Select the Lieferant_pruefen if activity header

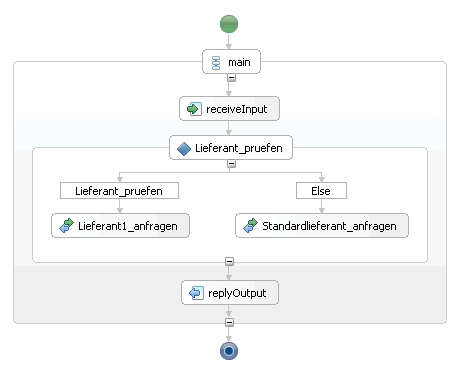pyautogui.click(x=231, y=148)
